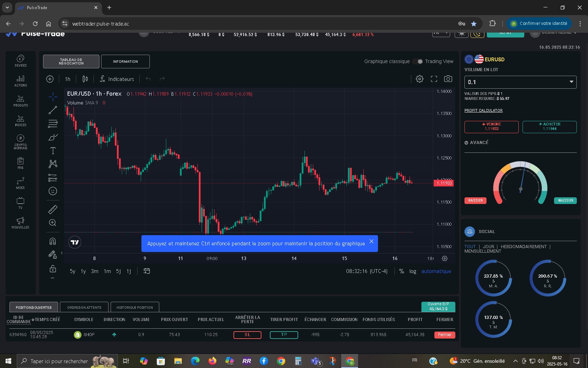The height and width of the screenshot is (368, 588).
Task: Open chart settings gear icon
Action: point(419,79)
